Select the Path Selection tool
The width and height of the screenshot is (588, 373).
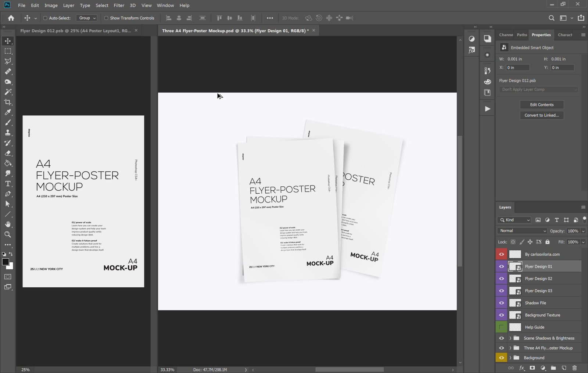pyautogui.click(x=8, y=204)
